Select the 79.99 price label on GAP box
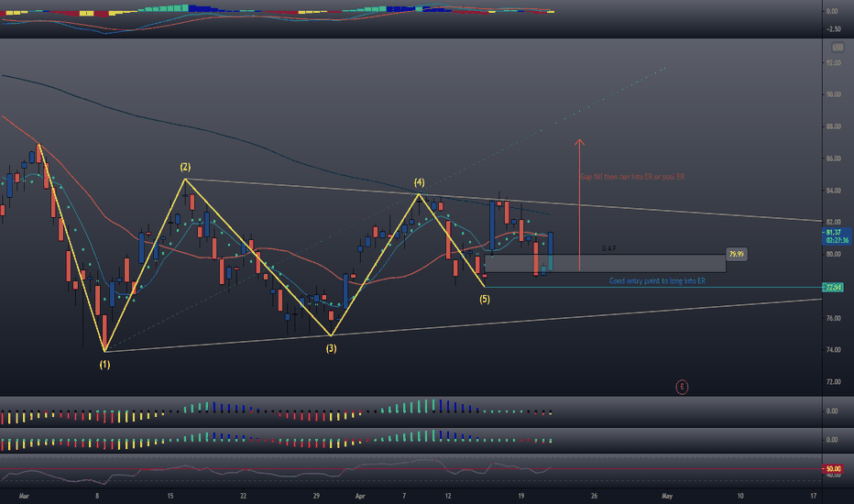The image size is (854, 504). click(x=737, y=254)
